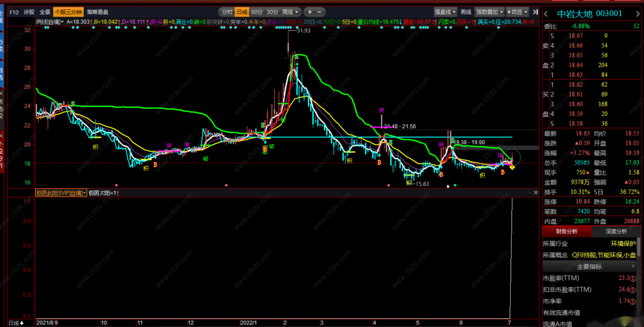644x327 pixels.
Task: Close the 极阴此阳 indicator sub-panel
Action: click(536, 193)
